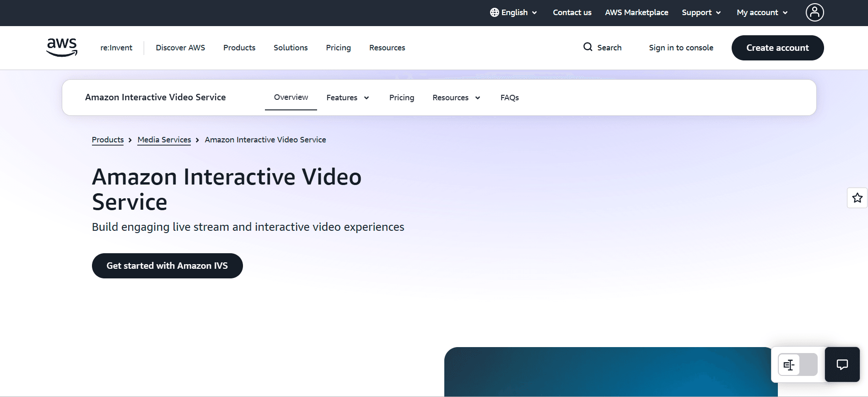
Task: Toggle the text assist switch
Action: click(x=798, y=364)
